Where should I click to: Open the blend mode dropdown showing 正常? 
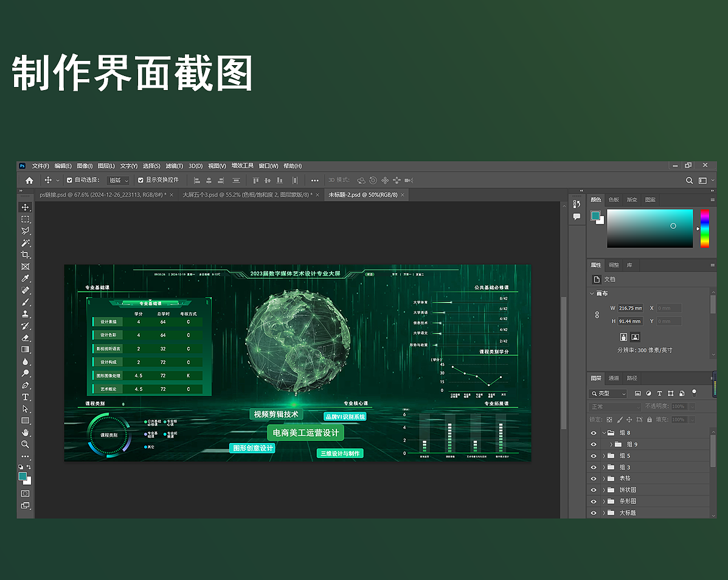pyautogui.click(x=615, y=407)
